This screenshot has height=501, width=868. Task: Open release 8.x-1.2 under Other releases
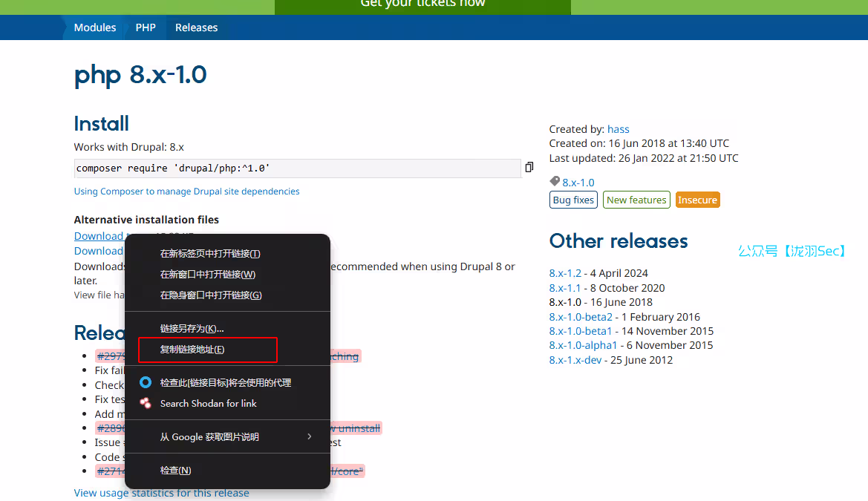565,273
